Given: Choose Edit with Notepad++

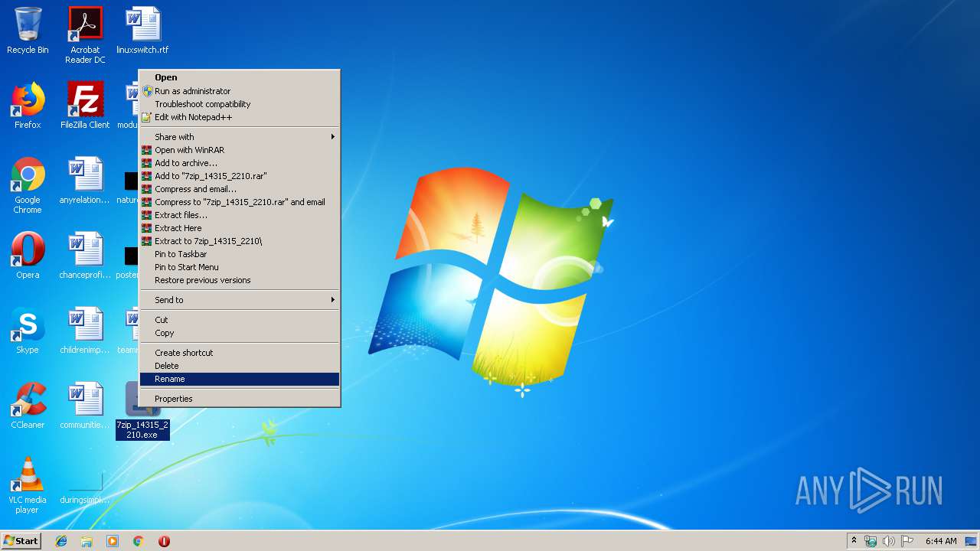Looking at the screenshot, I should [x=239, y=117].
